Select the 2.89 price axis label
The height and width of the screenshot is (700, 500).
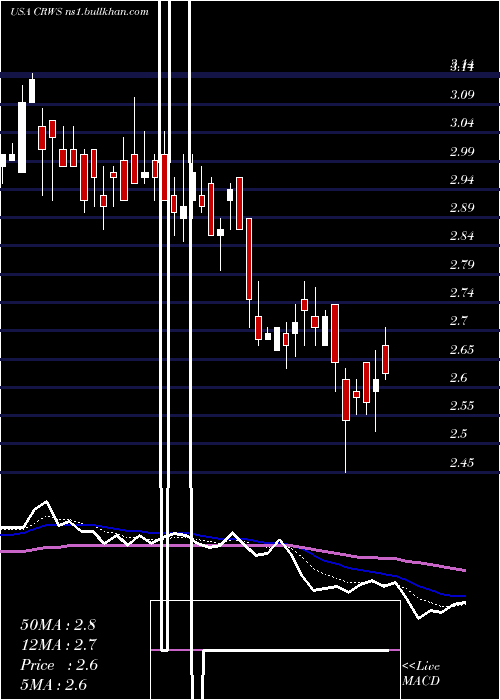[x=462, y=208]
